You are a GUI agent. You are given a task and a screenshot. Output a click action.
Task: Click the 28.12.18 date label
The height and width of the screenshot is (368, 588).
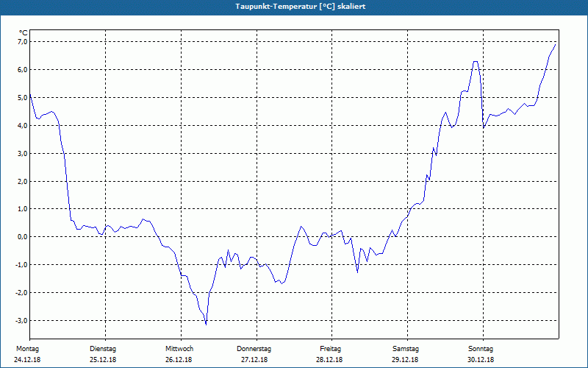tap(329, 360)
